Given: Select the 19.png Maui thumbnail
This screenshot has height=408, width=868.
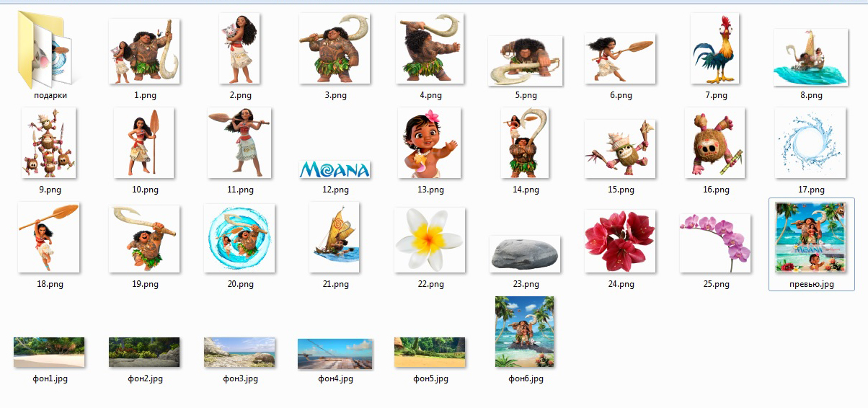Looking at the screenshot, I should [x=145, y=239].
